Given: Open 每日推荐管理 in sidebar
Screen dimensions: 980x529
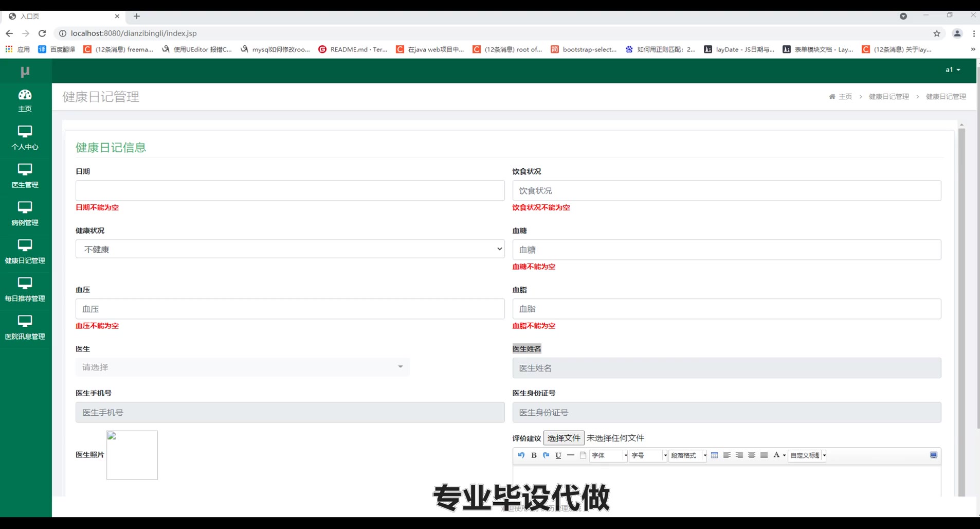Looking at the screenshot, I should click(25, 290).
